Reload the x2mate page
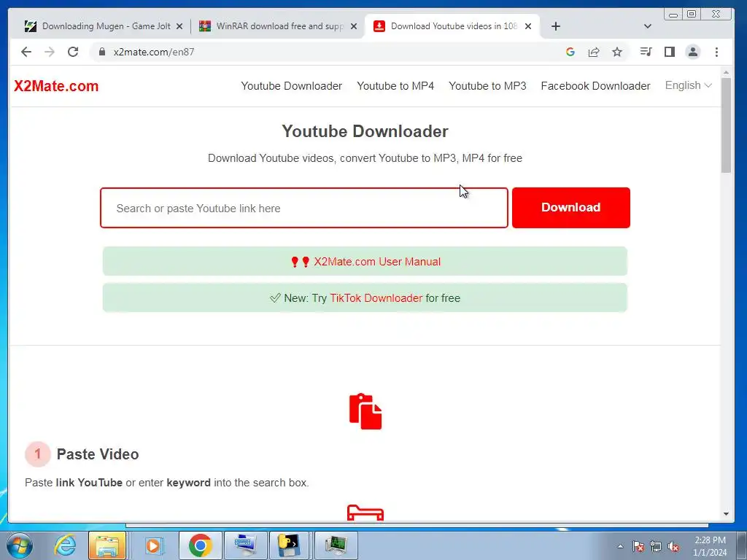747x560 pixels. pos(73,52)
